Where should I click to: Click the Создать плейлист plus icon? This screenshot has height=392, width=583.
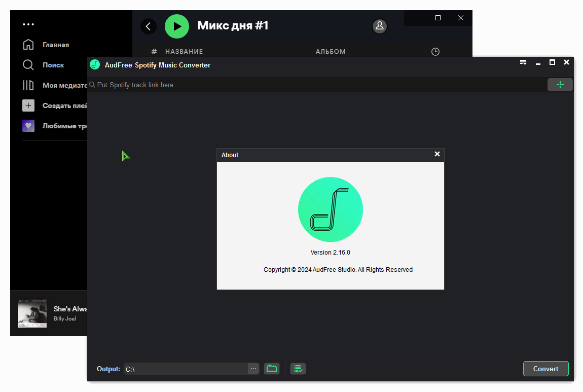(28, 105)
